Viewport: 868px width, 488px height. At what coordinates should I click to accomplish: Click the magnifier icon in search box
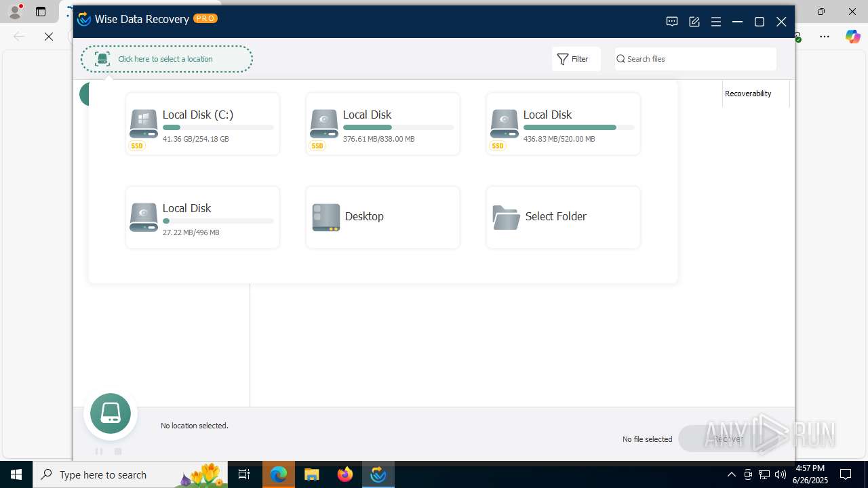pos(620,59)
